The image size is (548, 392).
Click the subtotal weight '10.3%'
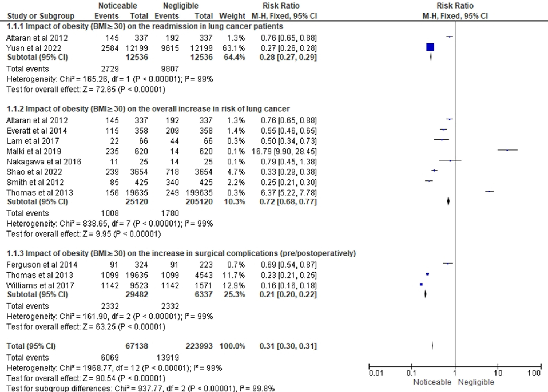pyautogui.click(x=234, y=202)
